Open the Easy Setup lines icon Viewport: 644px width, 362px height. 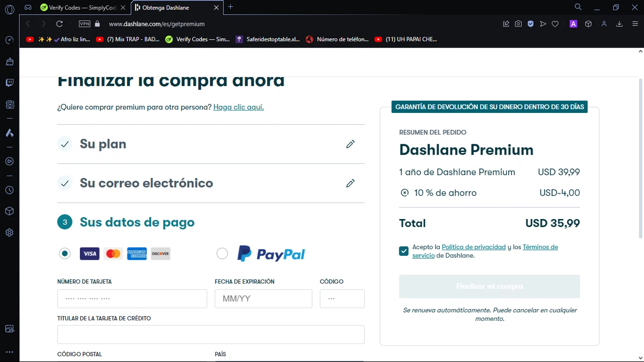point(635,24)
